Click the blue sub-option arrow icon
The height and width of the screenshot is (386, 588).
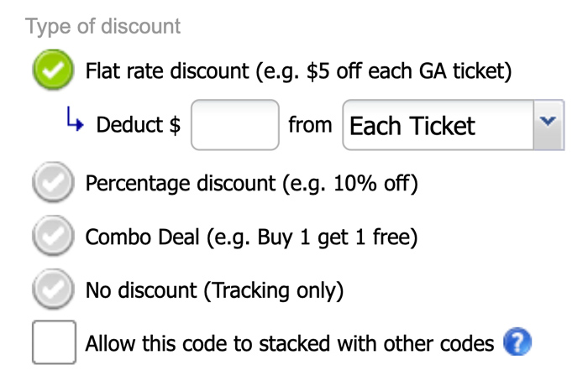pyautogui.click(x=76, y=124)
